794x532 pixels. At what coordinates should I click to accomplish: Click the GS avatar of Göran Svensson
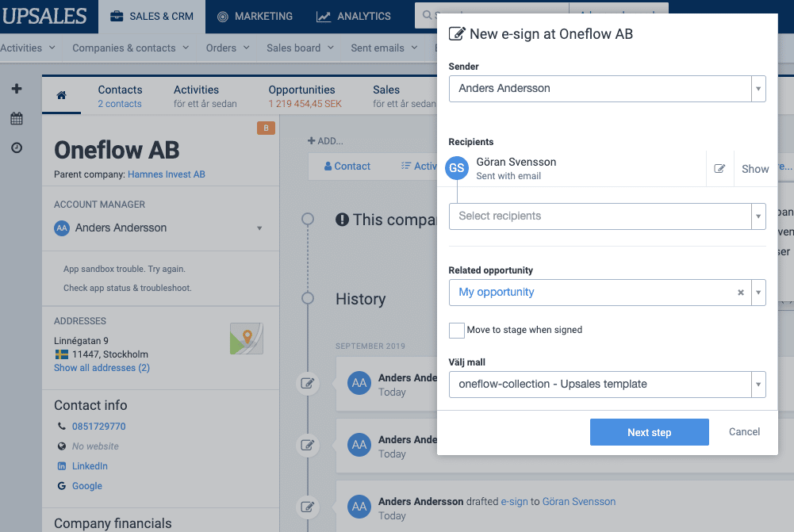coord(457,168)
